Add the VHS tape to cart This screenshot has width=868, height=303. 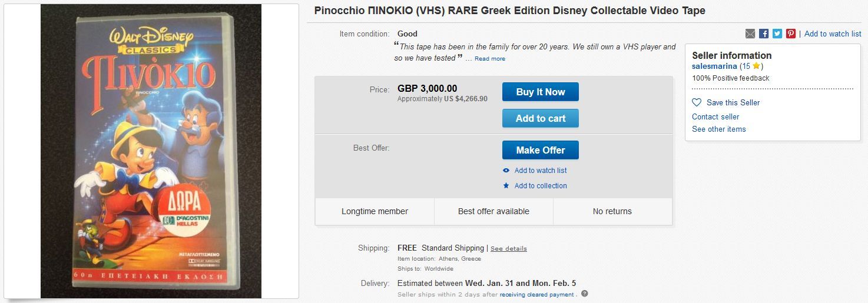540,118
